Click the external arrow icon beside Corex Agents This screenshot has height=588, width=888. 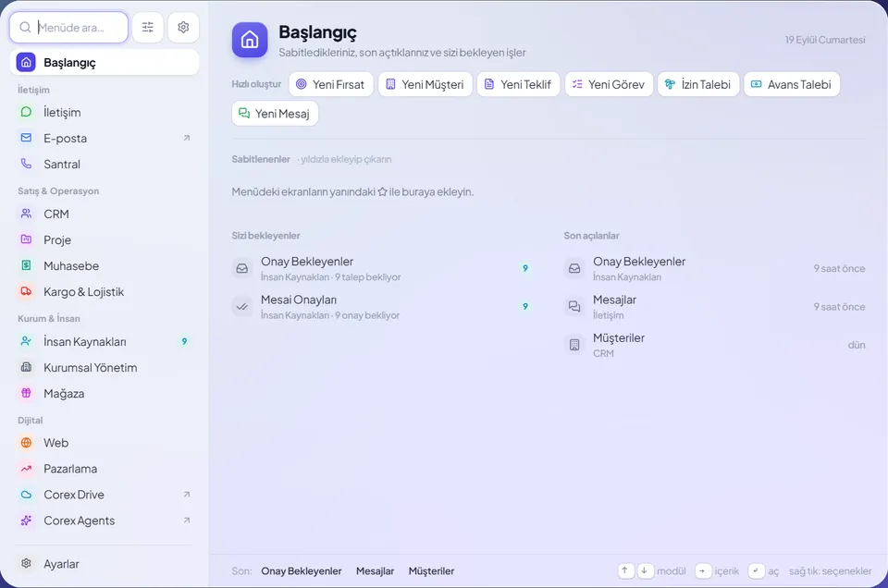(186, 521)
